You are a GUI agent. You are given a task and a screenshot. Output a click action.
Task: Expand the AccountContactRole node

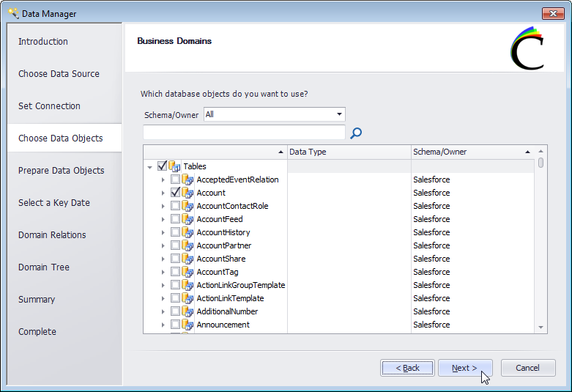(x=163, y=207)
